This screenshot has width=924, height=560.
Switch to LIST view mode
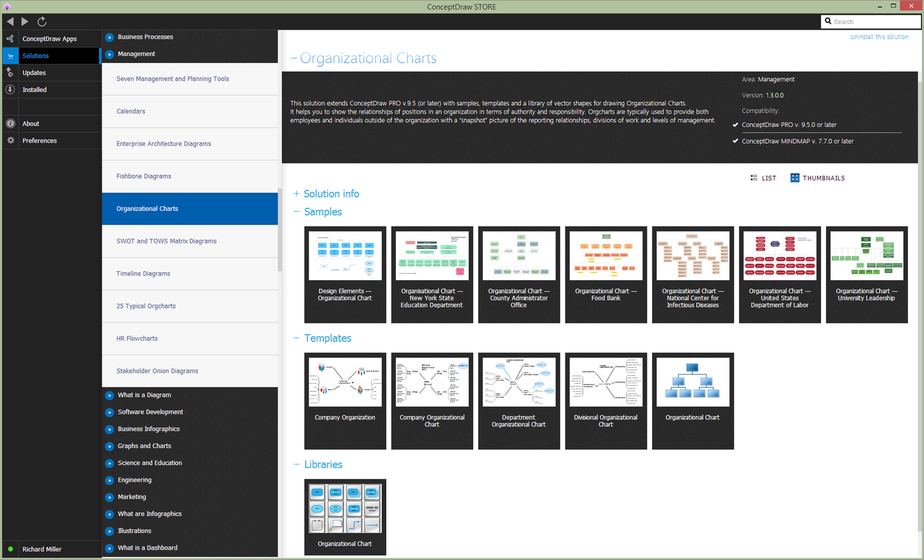(x=763, y=178)
